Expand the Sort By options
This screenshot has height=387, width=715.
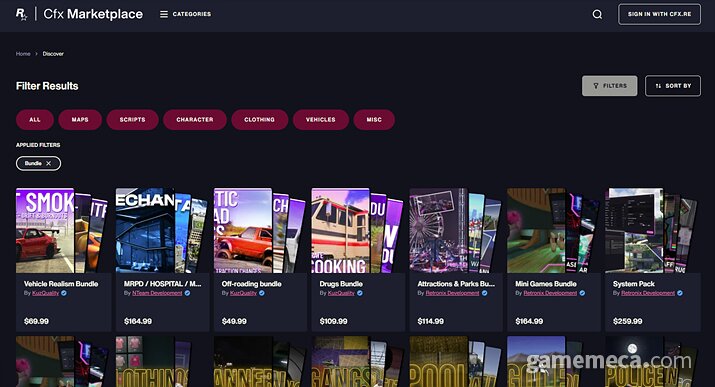click(673, 86)
